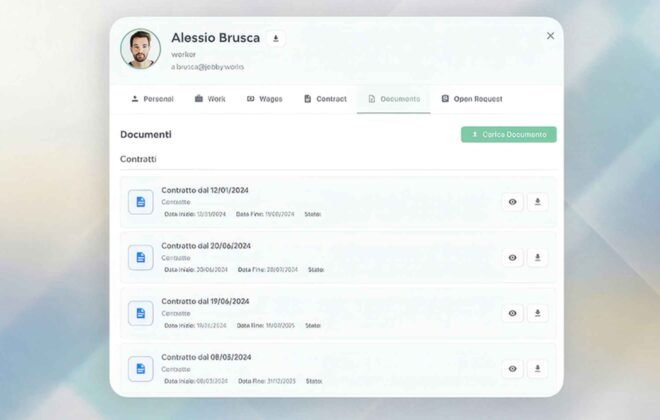
Task: Select the title 'Contratto dal 08/03/2024'
Action: click(206, 357)
